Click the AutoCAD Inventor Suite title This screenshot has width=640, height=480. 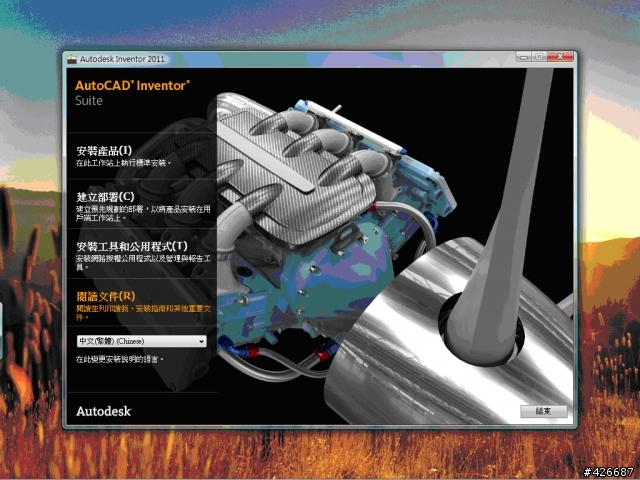pos(132,93)
